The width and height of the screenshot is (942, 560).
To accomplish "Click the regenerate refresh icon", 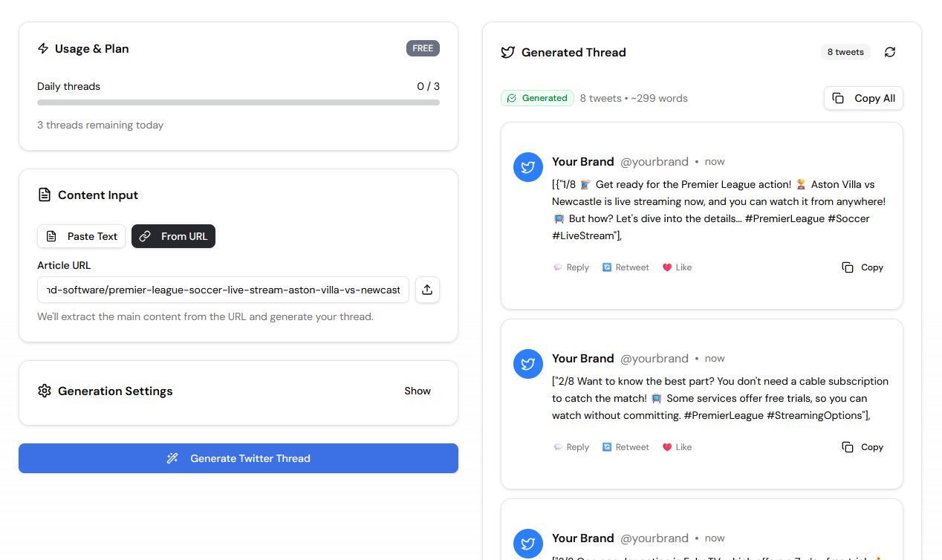I will tap(890, 52).
